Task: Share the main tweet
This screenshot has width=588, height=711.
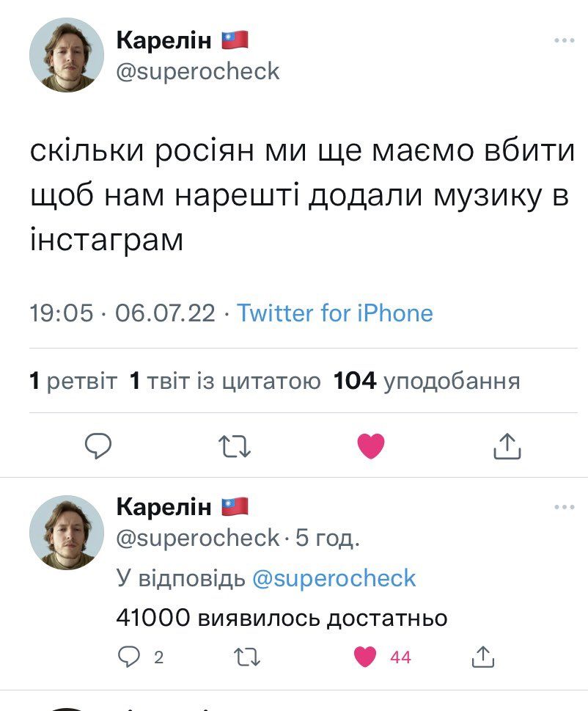Action: point(506,445)
